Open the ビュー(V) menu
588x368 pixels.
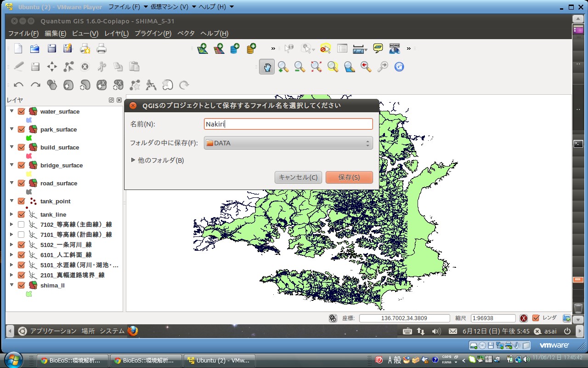pos(85,34)
